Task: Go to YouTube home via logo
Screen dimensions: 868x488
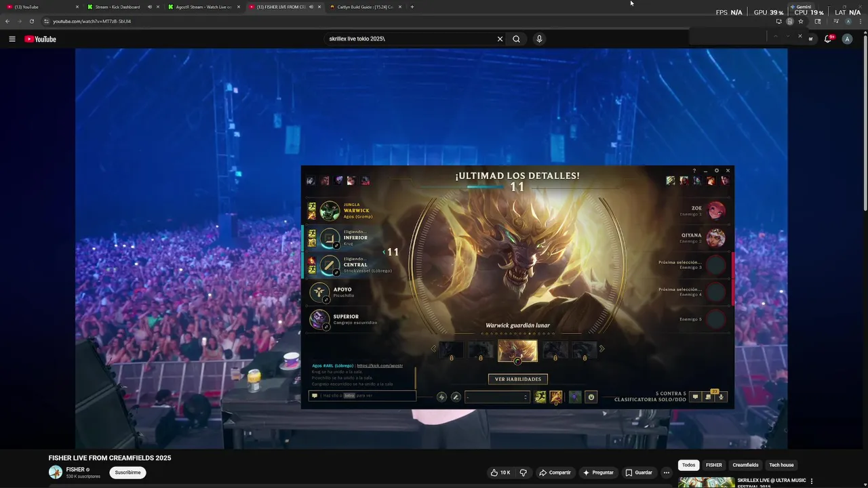Action: 41,39
